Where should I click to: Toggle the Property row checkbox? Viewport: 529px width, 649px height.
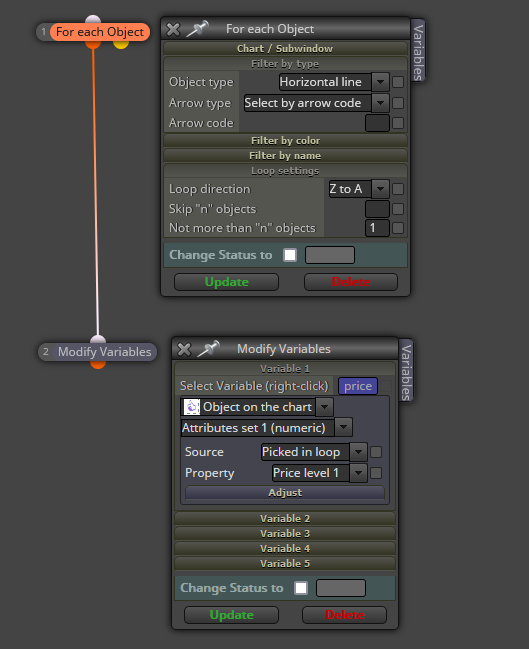376,473
